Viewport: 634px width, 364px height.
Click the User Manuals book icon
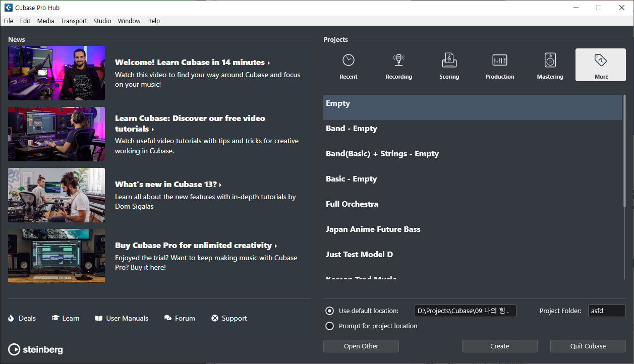coord(99,318)
